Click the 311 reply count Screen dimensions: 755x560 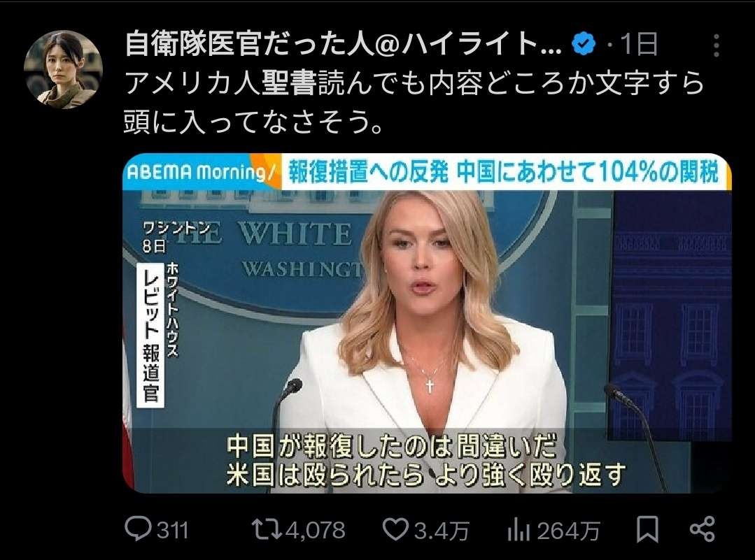[x=172, y=531]
